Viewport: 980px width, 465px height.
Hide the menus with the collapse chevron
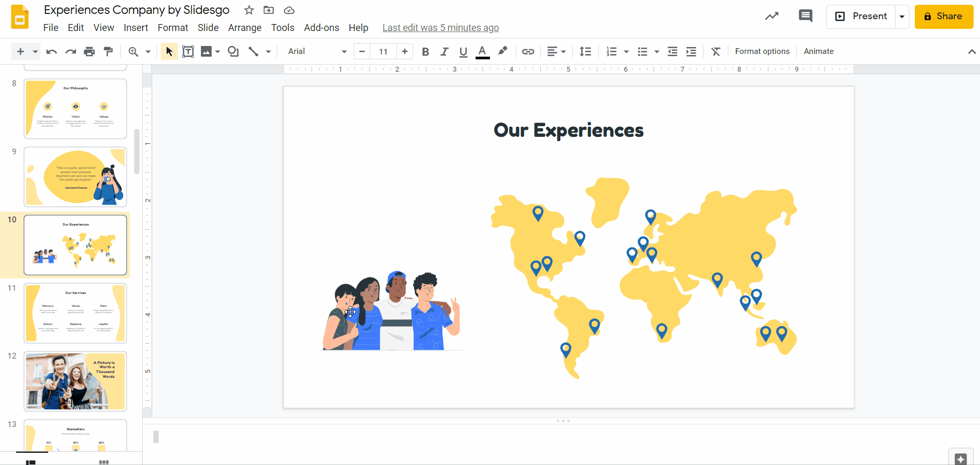pyautogui.click(x=971, y=51)
